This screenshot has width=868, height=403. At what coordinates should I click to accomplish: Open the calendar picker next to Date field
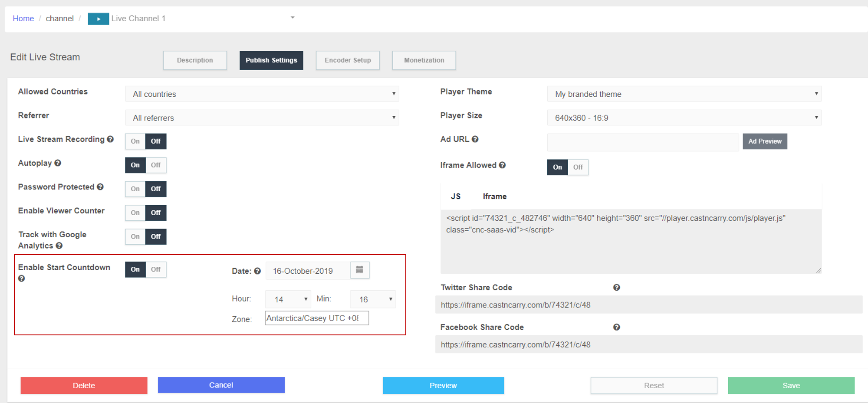pyautogui.click(x=360, y=270)
